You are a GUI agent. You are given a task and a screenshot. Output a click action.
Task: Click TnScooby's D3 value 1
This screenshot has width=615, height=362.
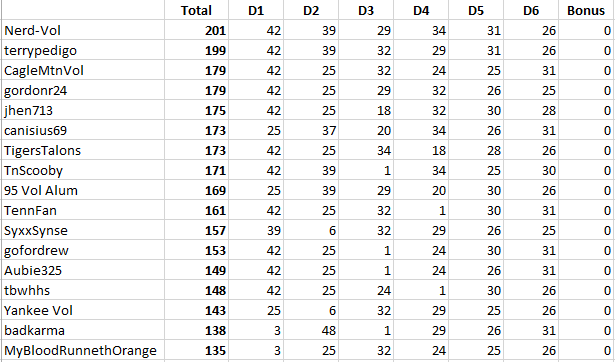(366, 170)
